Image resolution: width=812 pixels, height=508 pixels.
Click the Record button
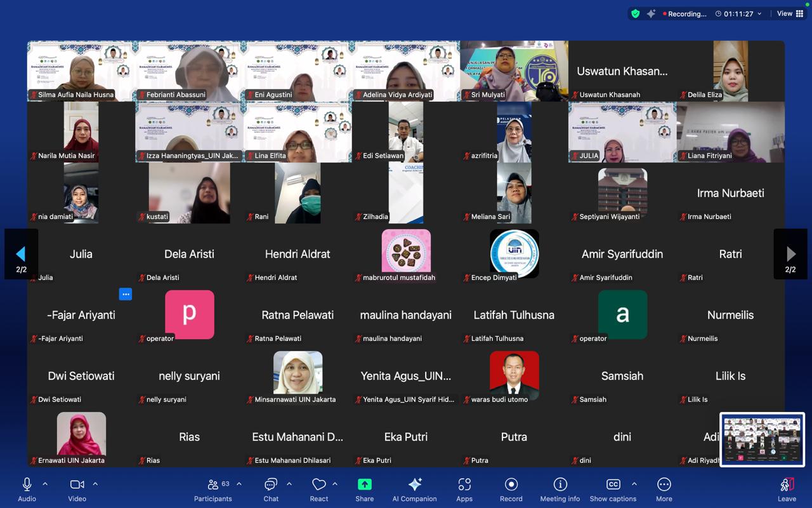[511, 489]
